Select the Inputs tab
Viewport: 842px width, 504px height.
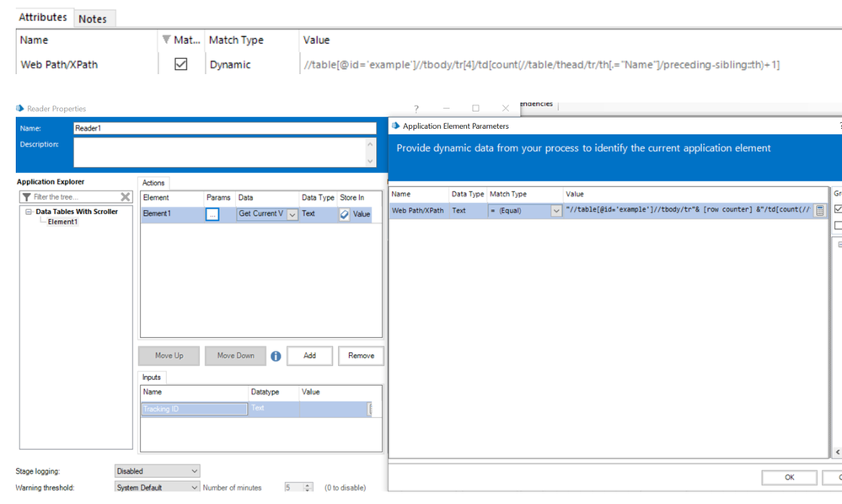click(153, 377)
